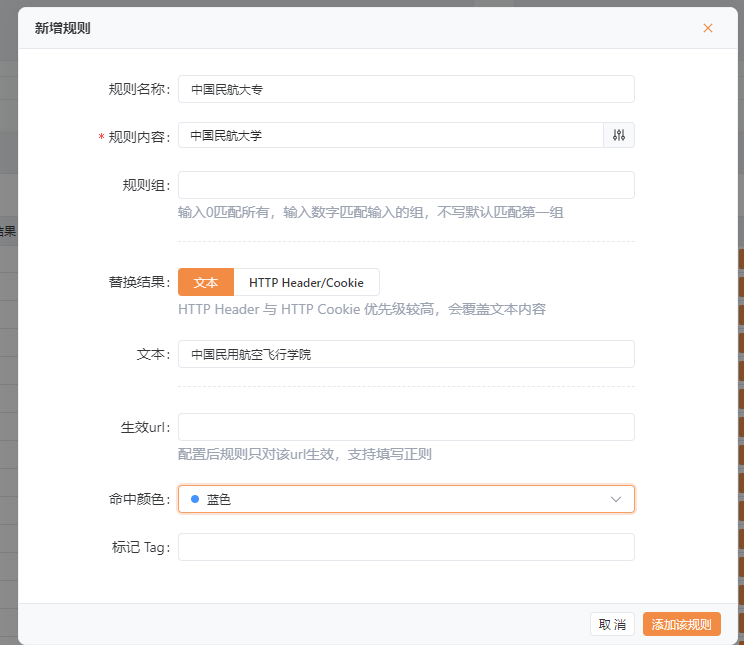
Task: Focus the 生效url input field
Action: pyautogui.click(x=406, y=427)
